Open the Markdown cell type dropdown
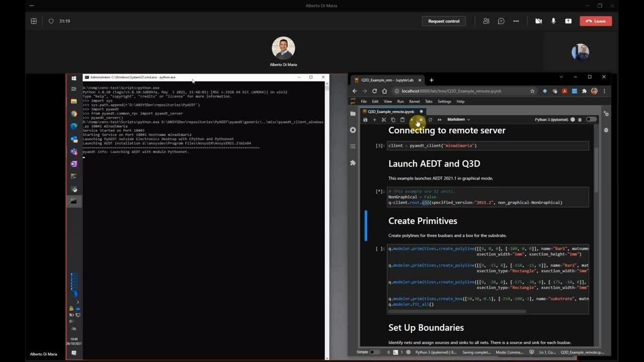This screenshot has height=362, width=644. pyautogui.click(x=458, y=120)
